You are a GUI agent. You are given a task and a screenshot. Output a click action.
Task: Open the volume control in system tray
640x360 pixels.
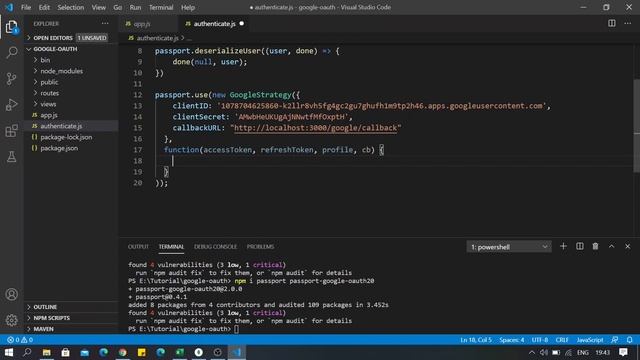tap(544, 352)
